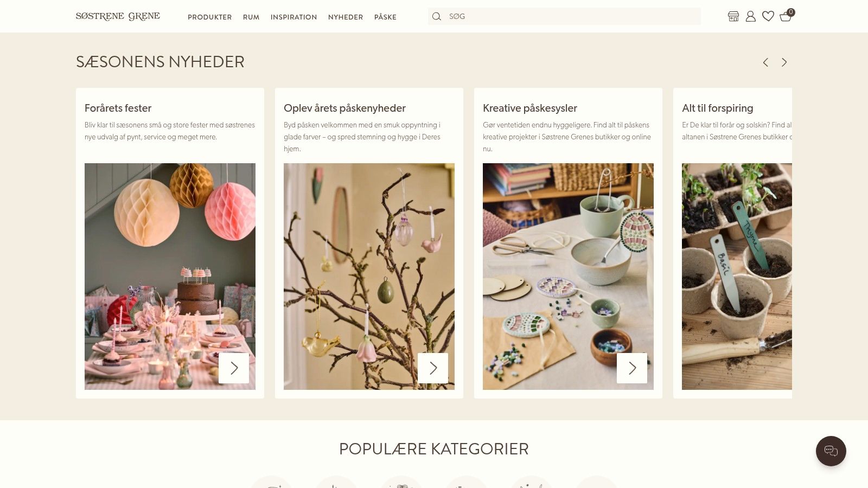Open the wishlist heart icon
This screenshot has height=488, width=868.
768,16
